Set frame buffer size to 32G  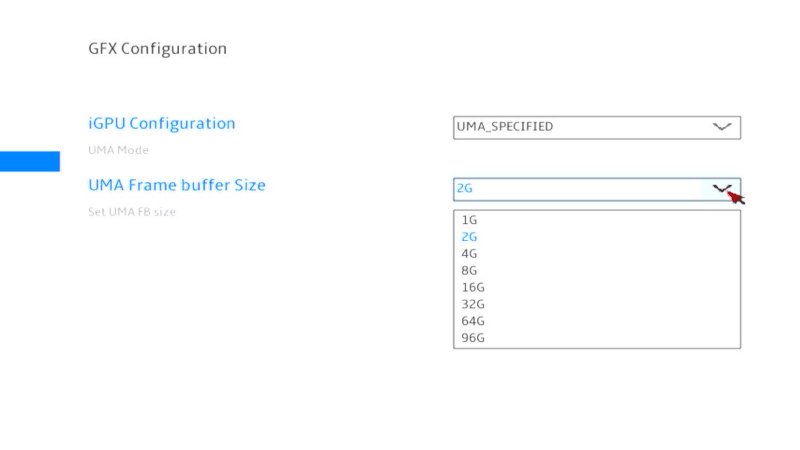tap(472, 305)
